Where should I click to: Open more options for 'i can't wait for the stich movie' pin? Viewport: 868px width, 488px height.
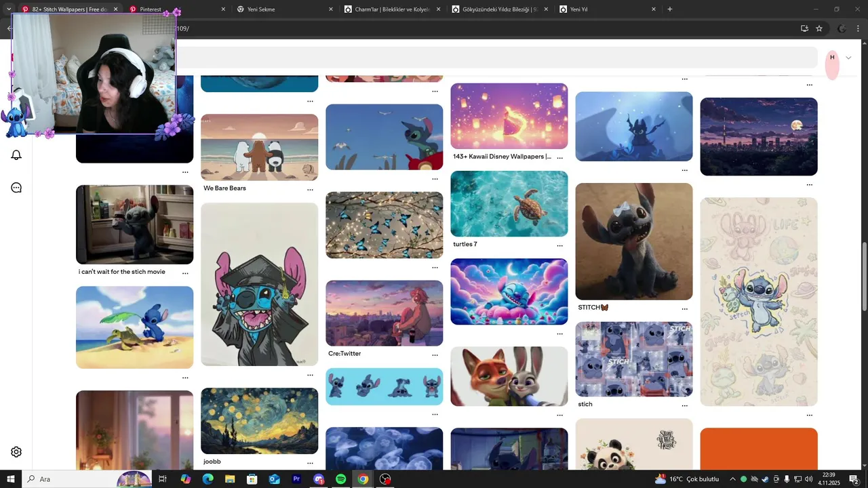tap(185, 272)
